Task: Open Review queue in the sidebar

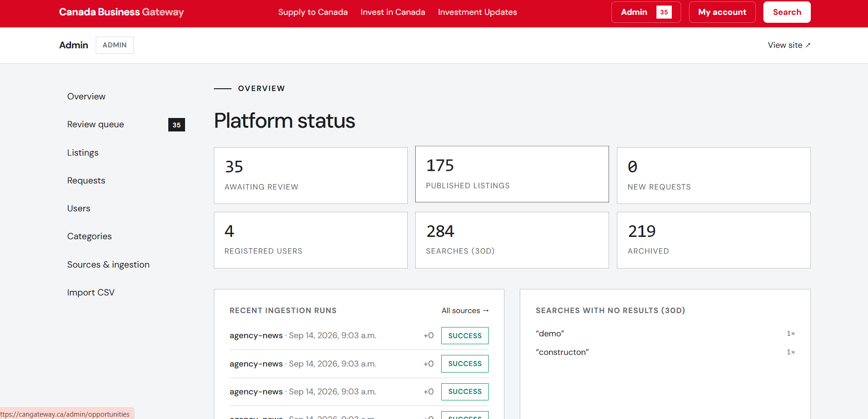Action: (96, 124)
